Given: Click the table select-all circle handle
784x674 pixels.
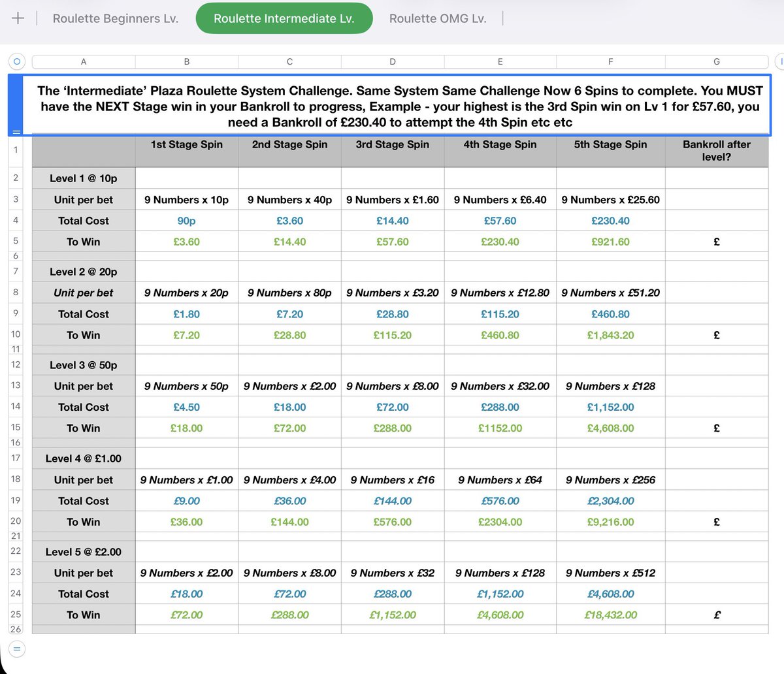Looking at the screenshot, I should 17,61.
